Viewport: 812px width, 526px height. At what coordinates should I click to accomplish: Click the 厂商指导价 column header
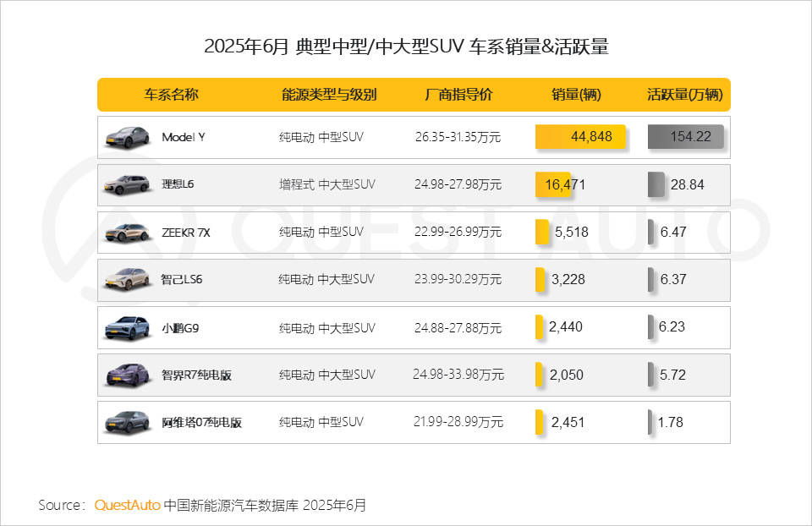point(458,95)
